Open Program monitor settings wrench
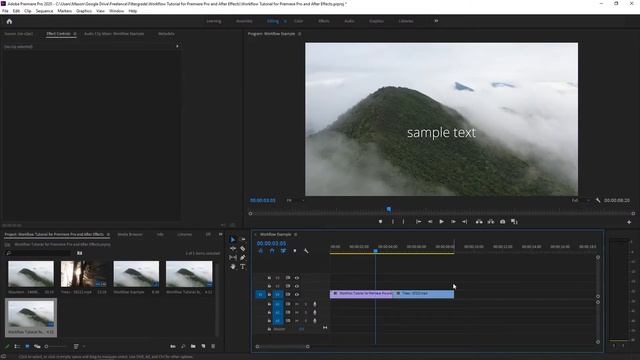 [x=598, y=200]
